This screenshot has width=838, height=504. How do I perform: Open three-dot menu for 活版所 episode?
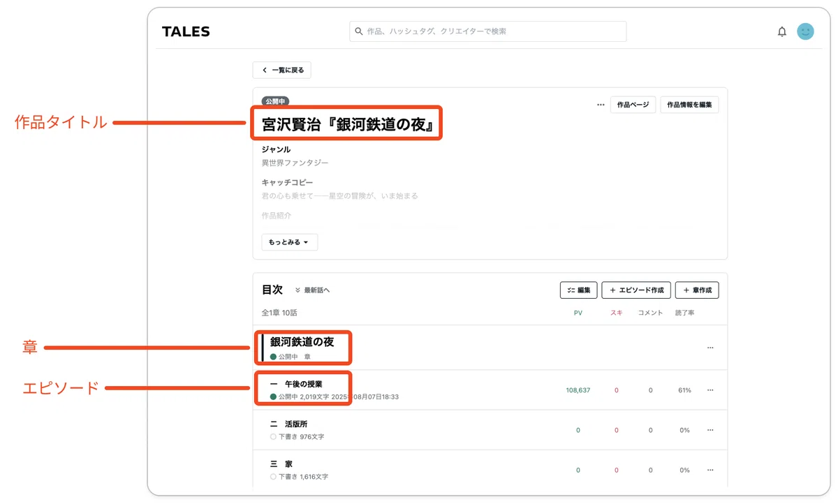tap(710, 430)
